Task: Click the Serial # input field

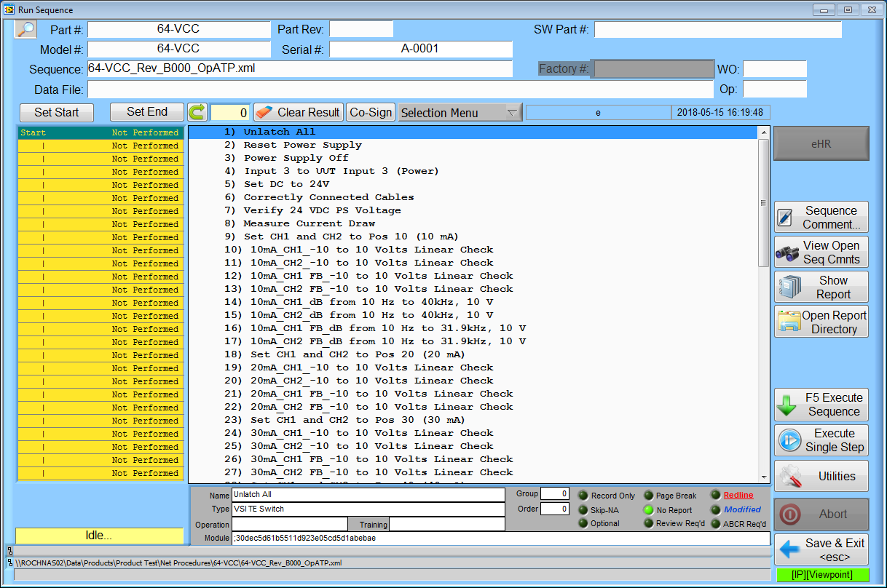Action: 420,49
